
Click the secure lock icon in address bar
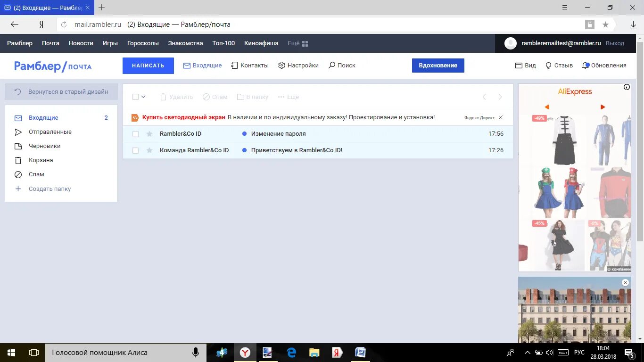(589, 25)
